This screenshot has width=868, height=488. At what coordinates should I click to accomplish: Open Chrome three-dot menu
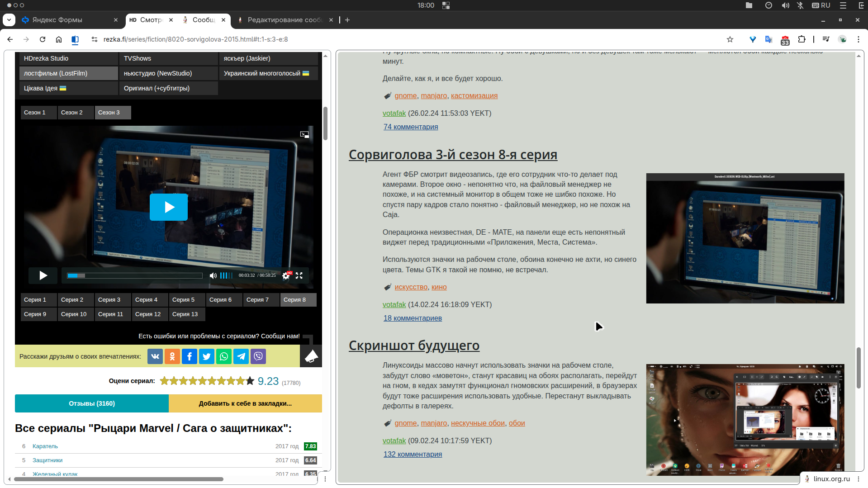coord(858,39)
